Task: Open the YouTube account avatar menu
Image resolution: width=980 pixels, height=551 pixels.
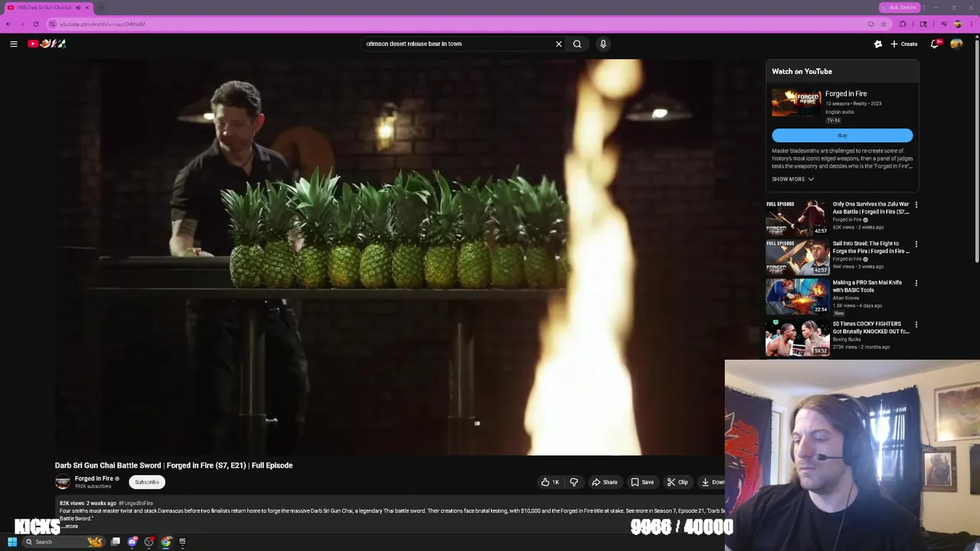Action: (x=956, y=44)
